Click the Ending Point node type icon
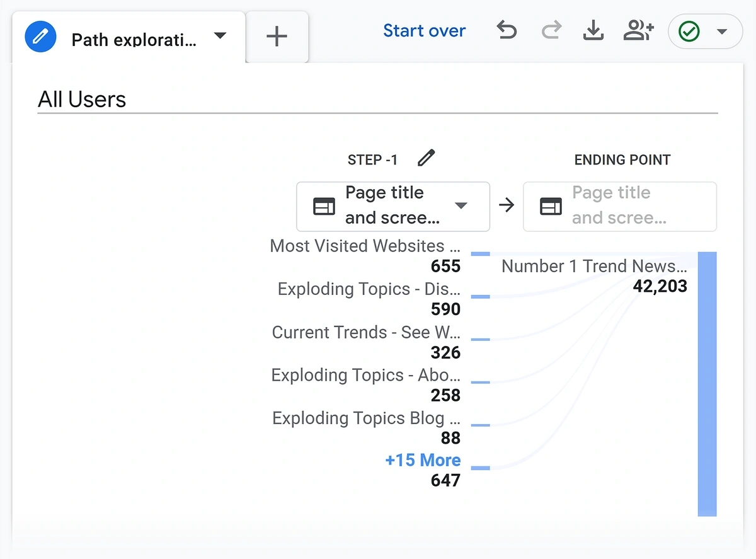The height and width of the screenshot is (559, 756). tap(551, 206)
